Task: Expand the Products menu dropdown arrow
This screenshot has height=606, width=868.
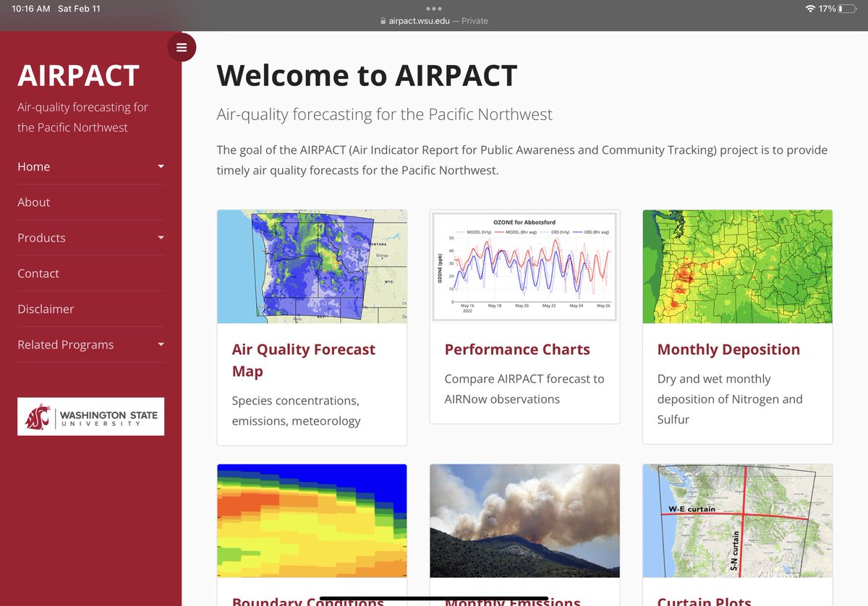Action: click(x=161, y=238)
